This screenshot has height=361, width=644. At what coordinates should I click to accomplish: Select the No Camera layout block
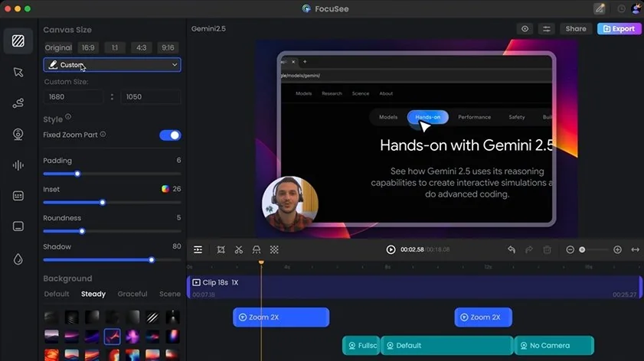pyautogui.click(x=554, y=346)
